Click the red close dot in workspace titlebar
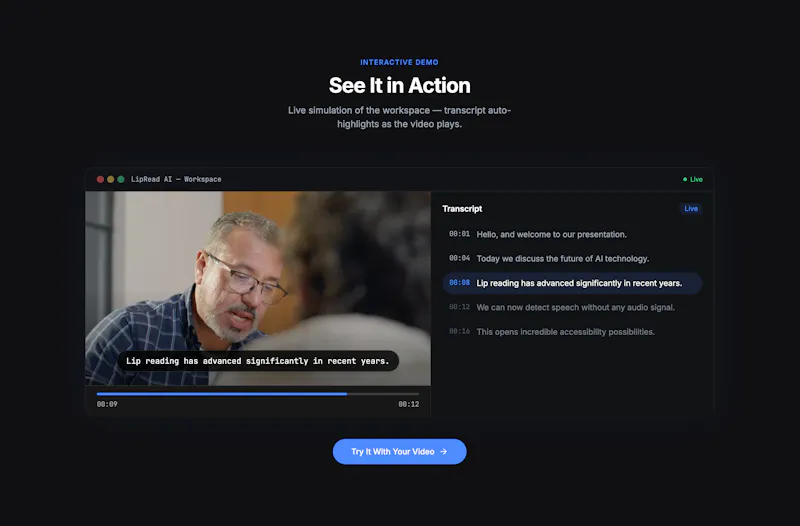Image resolution: width=800 pixels, height=526 pixels. [100, 179]
